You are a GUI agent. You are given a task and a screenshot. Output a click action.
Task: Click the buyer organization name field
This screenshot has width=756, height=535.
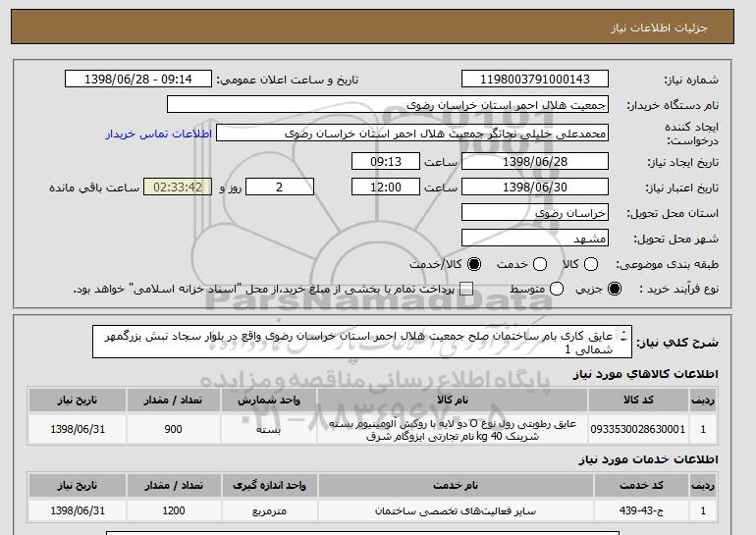pos(388,105)
